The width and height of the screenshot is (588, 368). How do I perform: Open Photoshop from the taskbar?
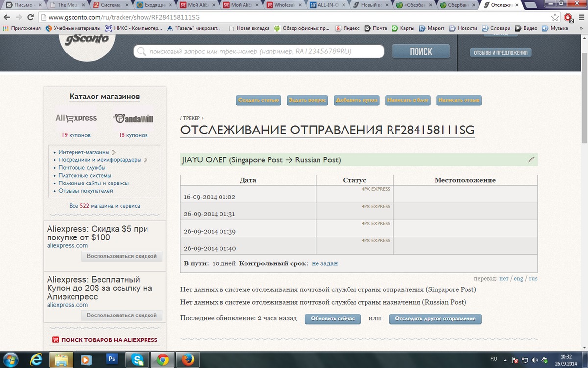coord(112,359)
